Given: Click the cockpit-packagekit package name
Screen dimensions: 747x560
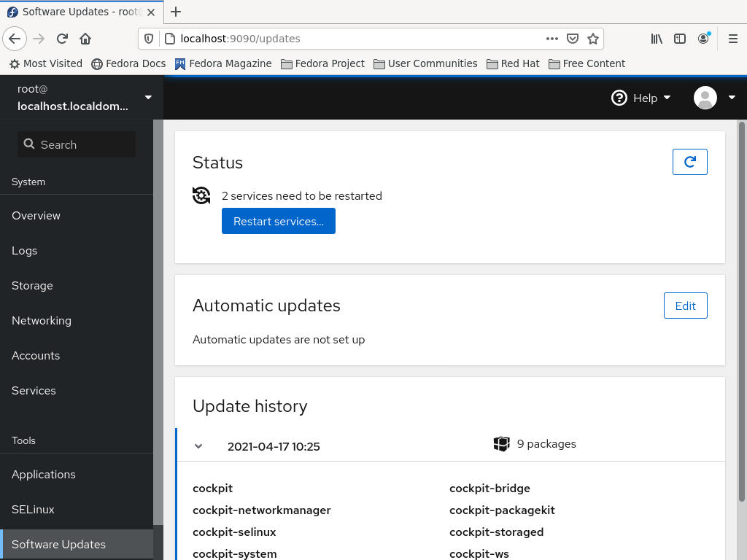Looking at the screenshot, I should click(502, 510).
